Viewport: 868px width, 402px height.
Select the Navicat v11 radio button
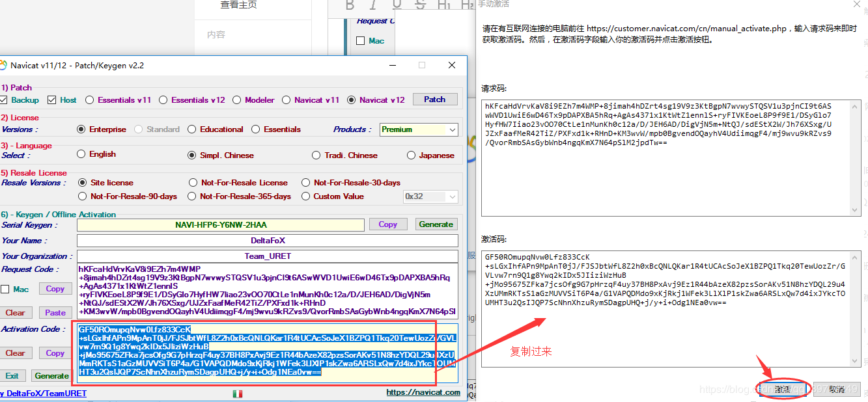click(286, 100)
